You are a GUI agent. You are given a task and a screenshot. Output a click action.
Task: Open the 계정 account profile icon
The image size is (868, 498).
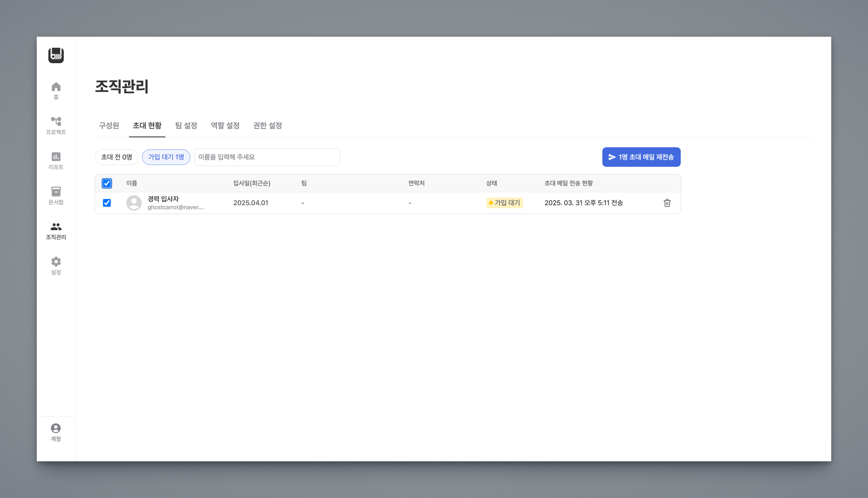pyautogui.click(x=56, y=428)
